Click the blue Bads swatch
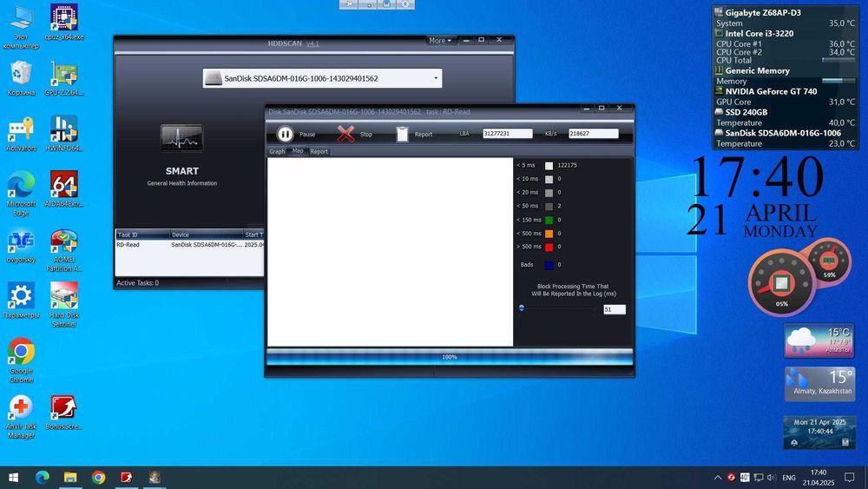Viewport: 868px width, 489px height. (549, 265)
